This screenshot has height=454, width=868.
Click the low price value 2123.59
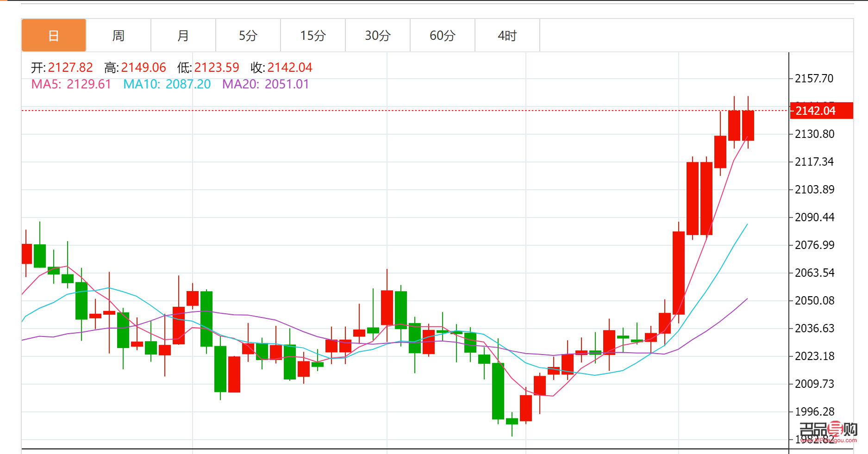[x=217, y=68]
